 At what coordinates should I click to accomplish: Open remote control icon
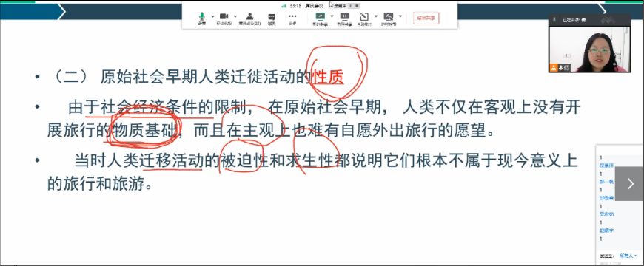[x=389, y=19]
